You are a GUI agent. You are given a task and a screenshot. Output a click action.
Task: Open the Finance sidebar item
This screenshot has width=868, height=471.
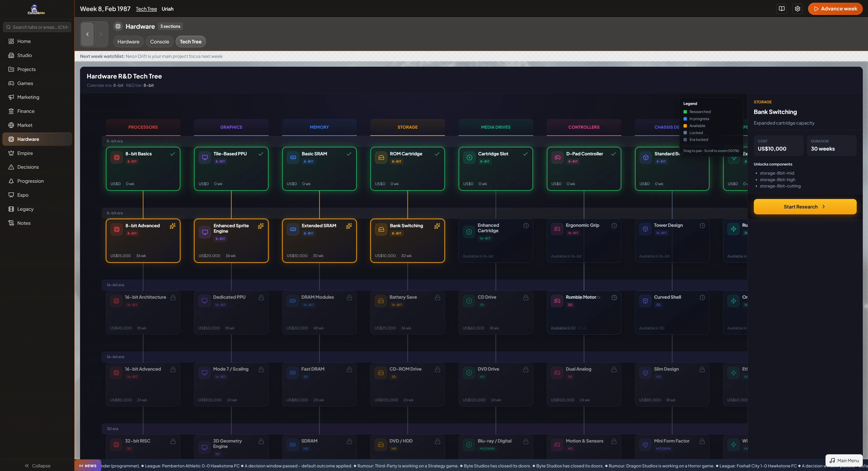pyautogui.click(x=37, y=111)
